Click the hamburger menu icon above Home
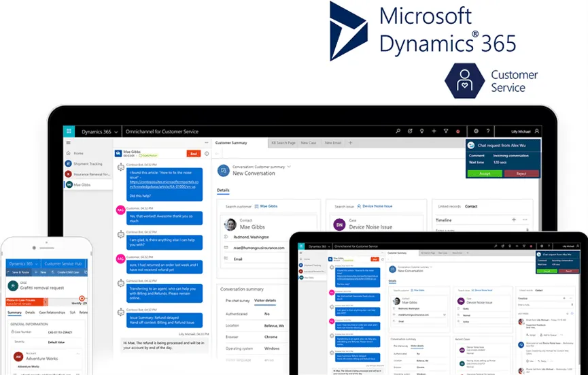Image resolution: width=588 pixels, height=375 pixels. coord(68,143)
